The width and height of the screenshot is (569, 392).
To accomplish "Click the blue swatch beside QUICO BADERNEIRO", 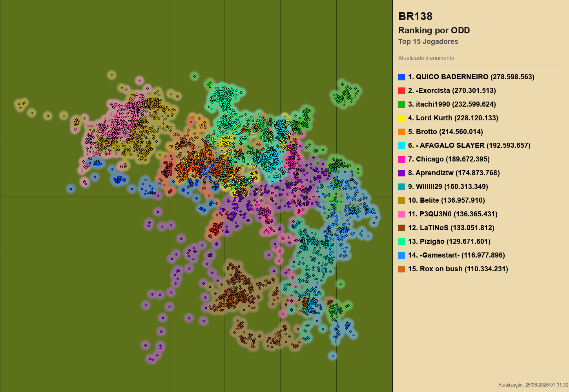I will 401,77.
